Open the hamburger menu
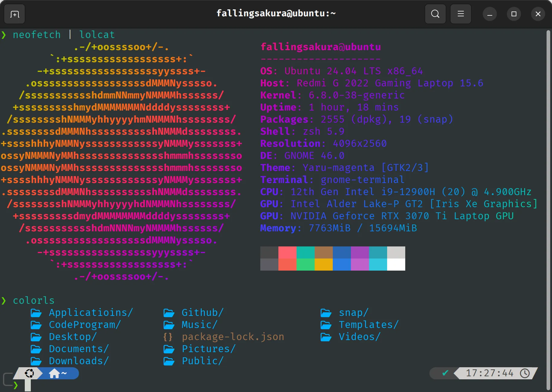Viewport: 552px width, 392px height. (x=461, y=14)
